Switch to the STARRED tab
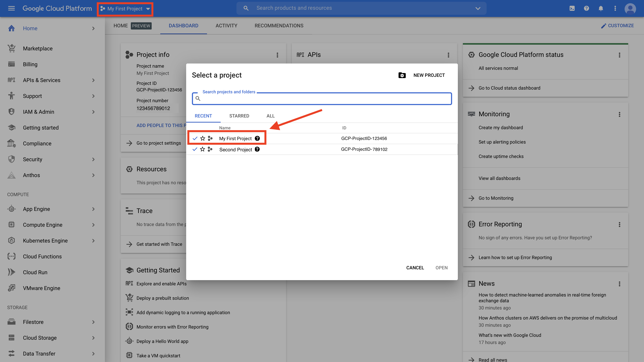 (x=239, y=116)
